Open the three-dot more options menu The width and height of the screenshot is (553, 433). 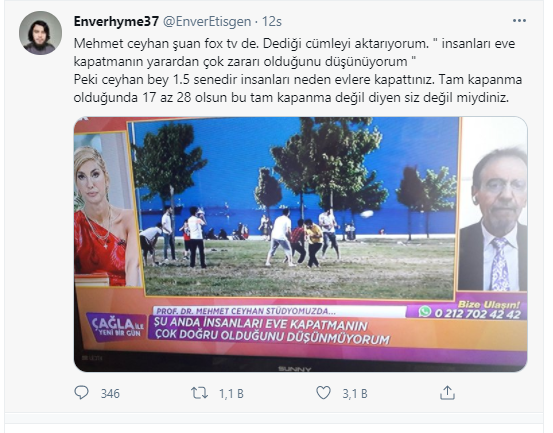tap(519, 21)
